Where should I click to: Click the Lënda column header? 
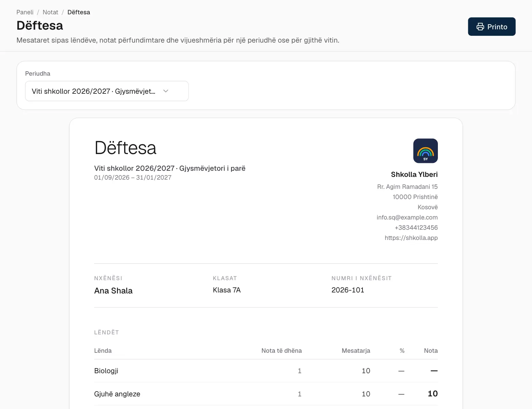pos(103,351)
